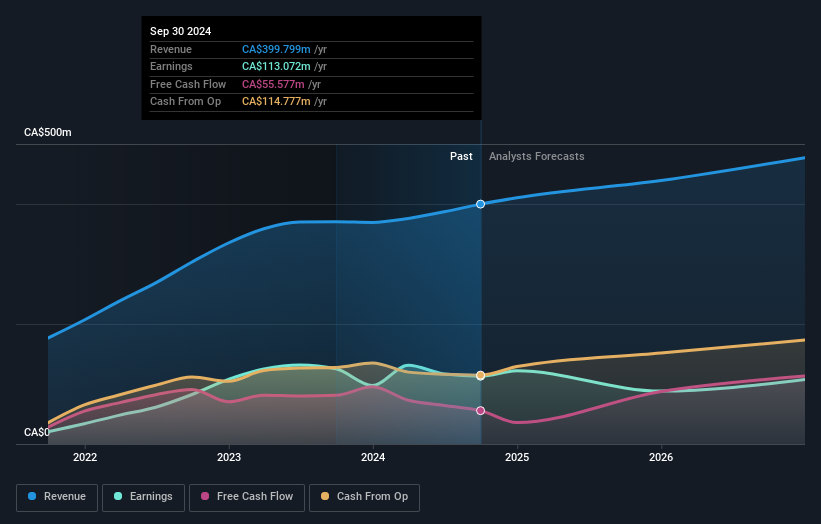The image size is (821, 524).
Task: Click the CA$55.577m free cash flow value
Action: (273, 84)
